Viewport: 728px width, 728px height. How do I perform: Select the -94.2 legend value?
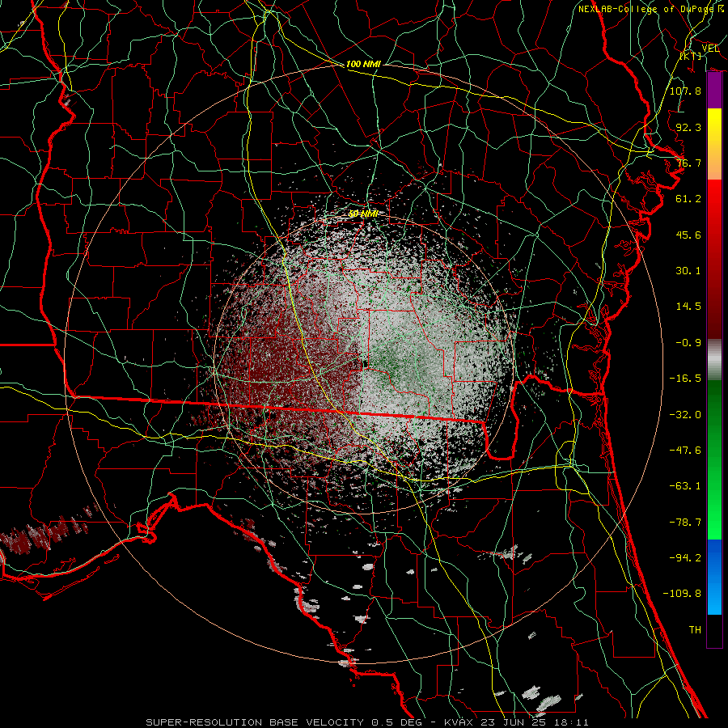pos(685,558)
